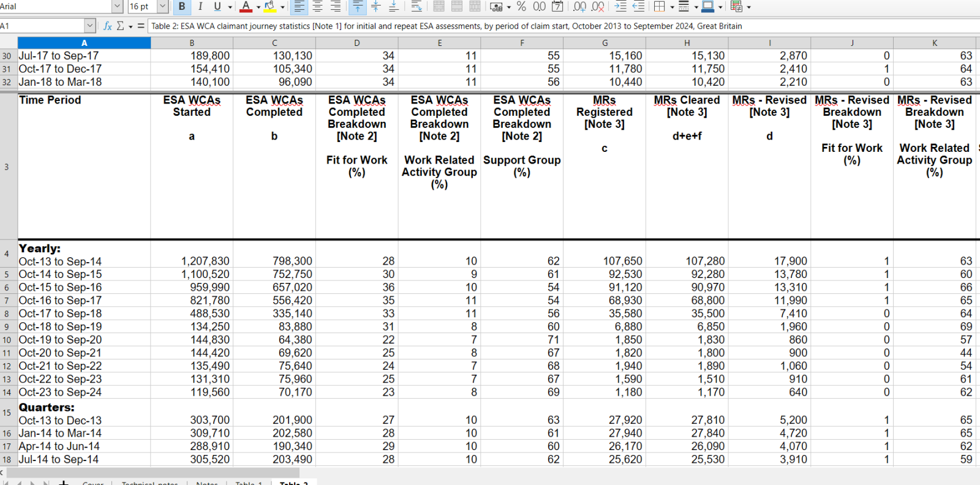Add a decimal place

579,7
